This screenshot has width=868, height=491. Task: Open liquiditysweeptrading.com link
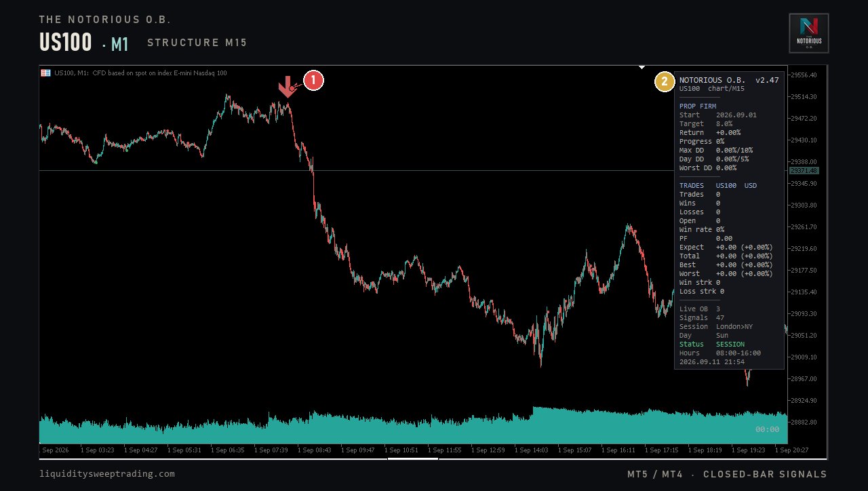(x=107, y=474)
